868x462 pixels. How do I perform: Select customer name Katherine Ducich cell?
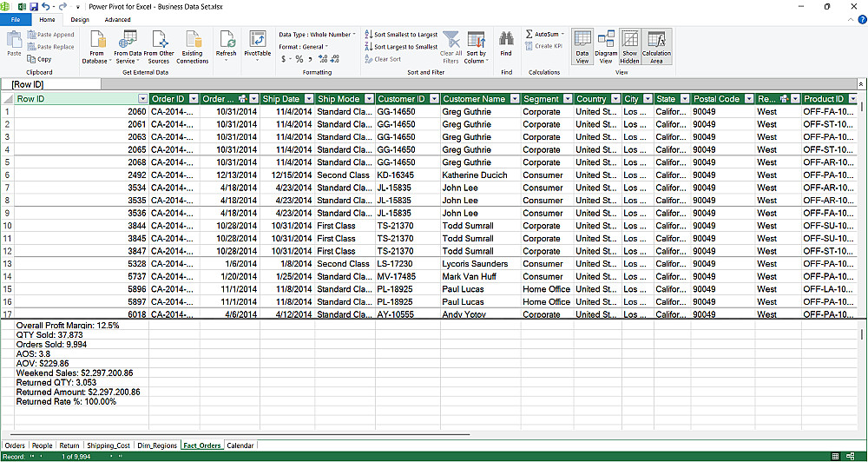pyautogui.click(x=480, y=175)
